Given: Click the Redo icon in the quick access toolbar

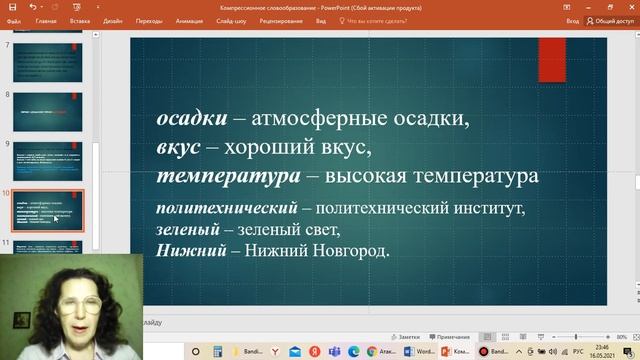Looking at the screenshot, I should (55, 7).
